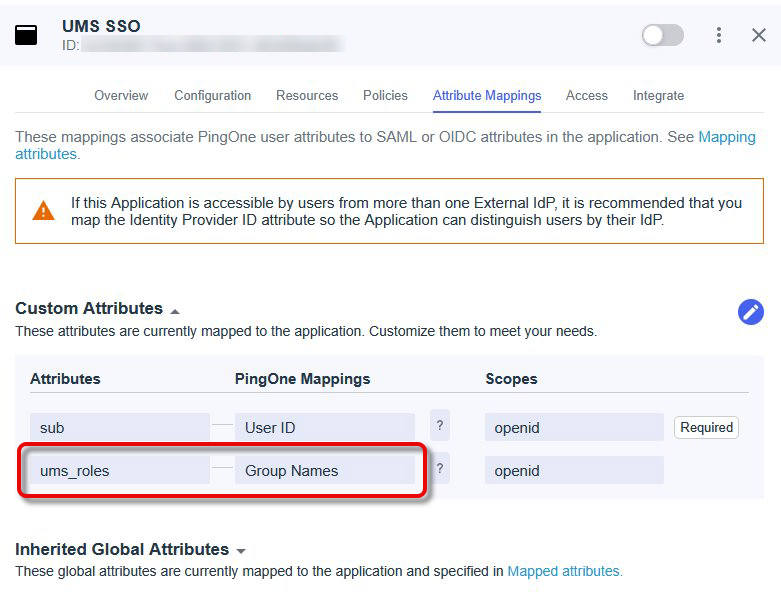
Task: Click the UMS SSO application icon
Action: pos(26,35)
